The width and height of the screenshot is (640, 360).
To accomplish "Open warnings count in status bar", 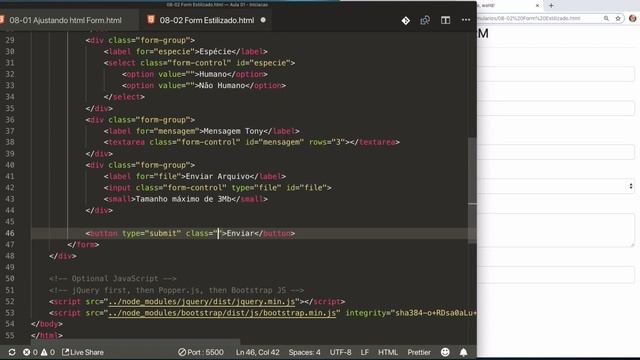I will 47,352.
